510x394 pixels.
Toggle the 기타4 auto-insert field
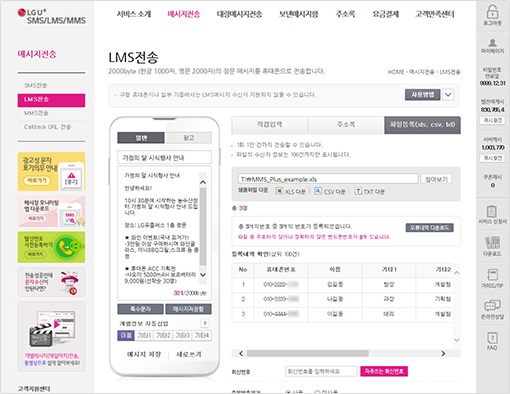pyautogui.click(x=202, y=335)
